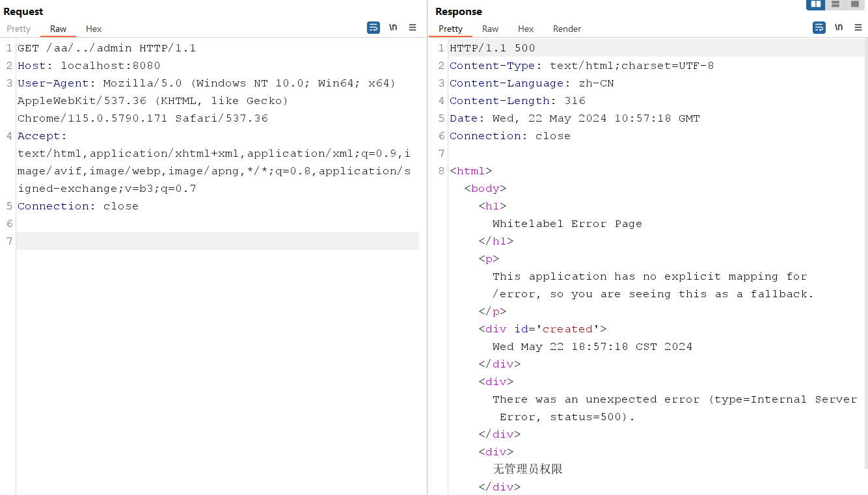Click the Response pane vertical scrollbar
This screenshot has width=868, height=495.
coord(865,254)
